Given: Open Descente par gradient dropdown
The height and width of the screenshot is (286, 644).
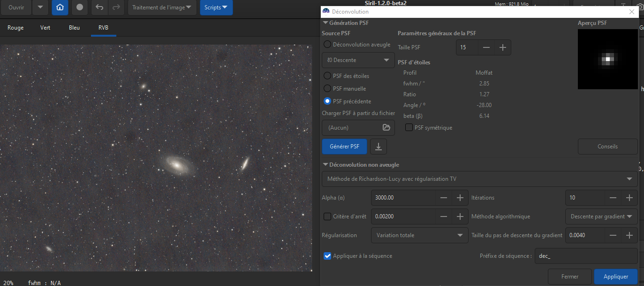Looking at the screenshot, I should coord(601,216).
